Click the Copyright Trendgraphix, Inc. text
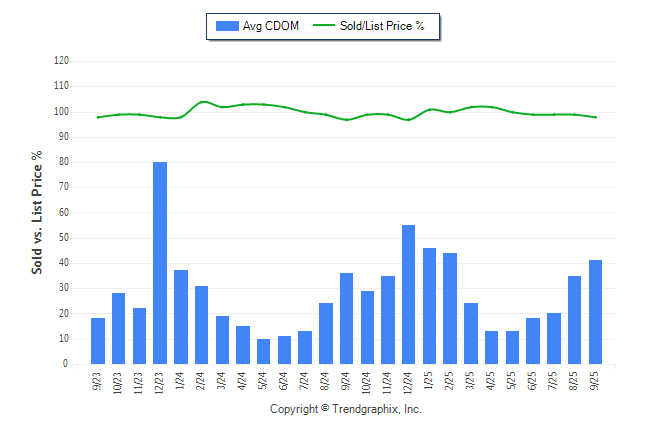Screen dimensions: 646x434 click(346, 410)
